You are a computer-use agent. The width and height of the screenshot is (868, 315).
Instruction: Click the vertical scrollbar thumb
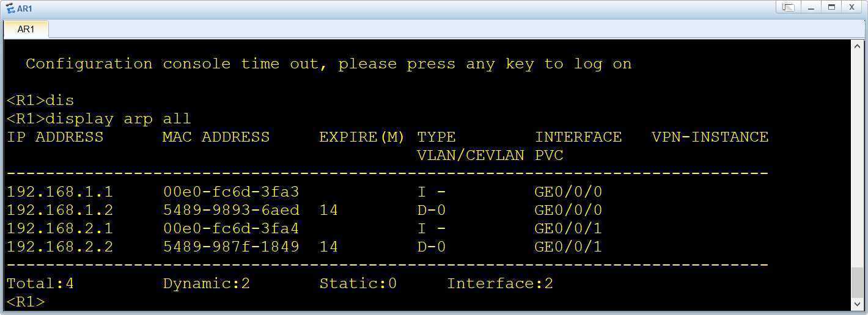(857, 281)
